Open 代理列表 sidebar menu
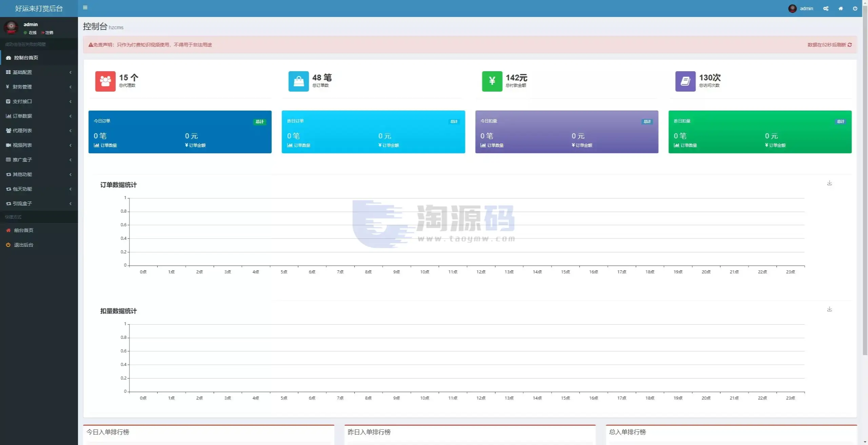The image size is (868, 445). (x=39, y=131)
